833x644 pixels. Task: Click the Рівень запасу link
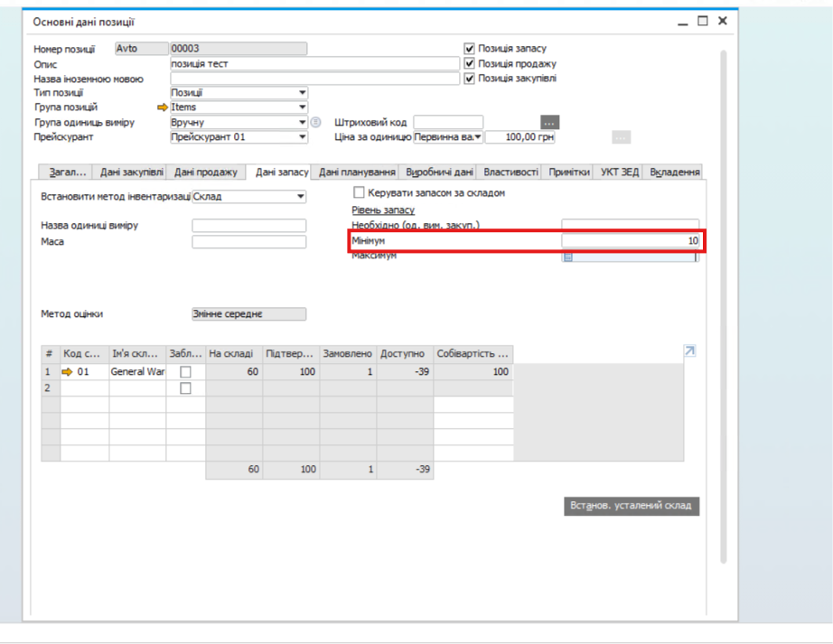coord(383,210)
